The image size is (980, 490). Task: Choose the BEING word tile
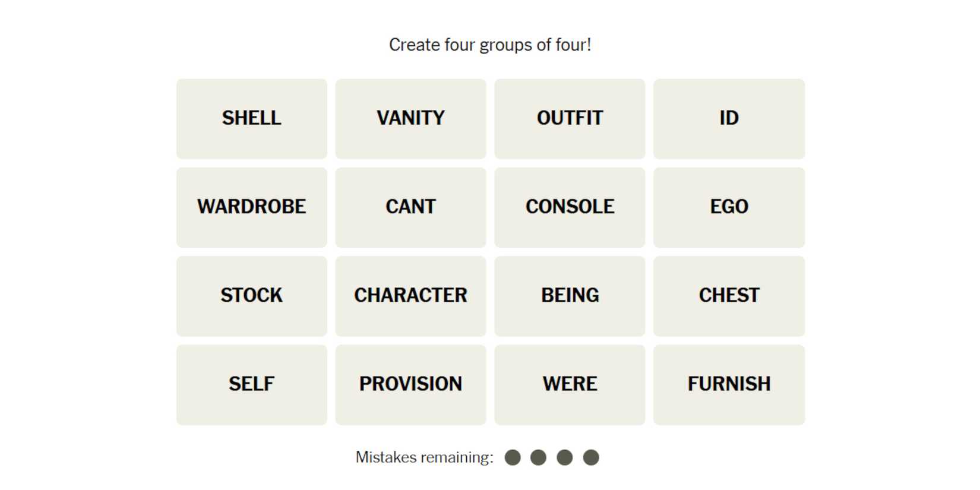click(x=570, y=296)
